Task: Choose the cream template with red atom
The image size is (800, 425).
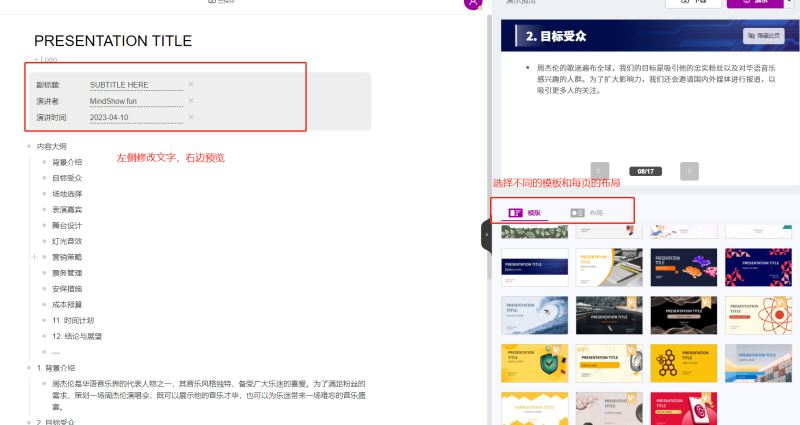Action: point(758,315)
